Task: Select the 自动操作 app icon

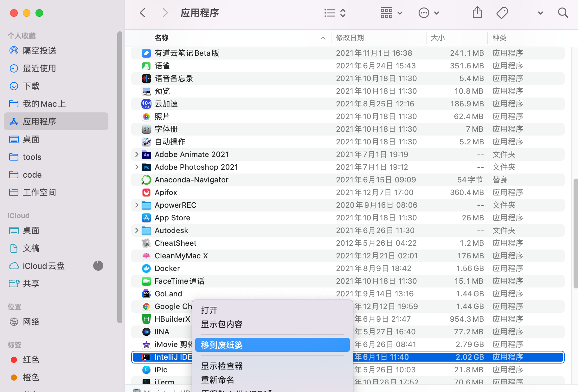Action: click(x=146, y=142)
